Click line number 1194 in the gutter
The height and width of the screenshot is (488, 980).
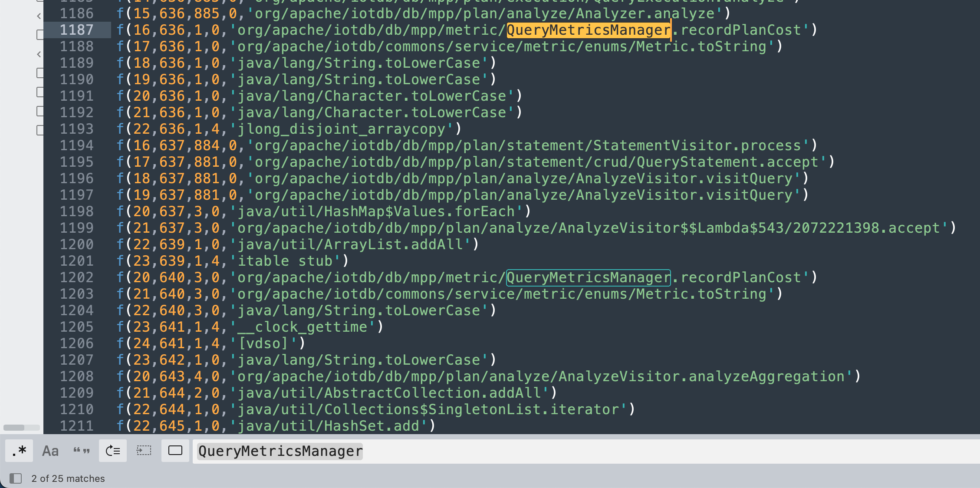(76, 145)
